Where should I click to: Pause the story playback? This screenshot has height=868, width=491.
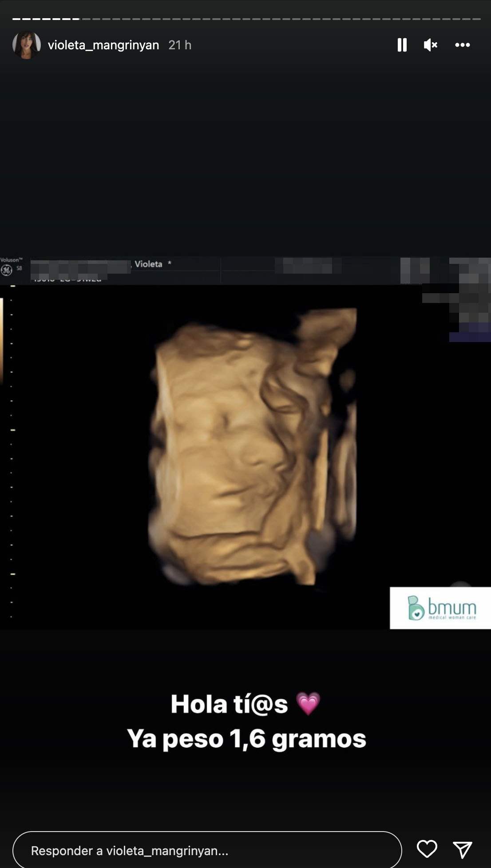coord(402,45)
